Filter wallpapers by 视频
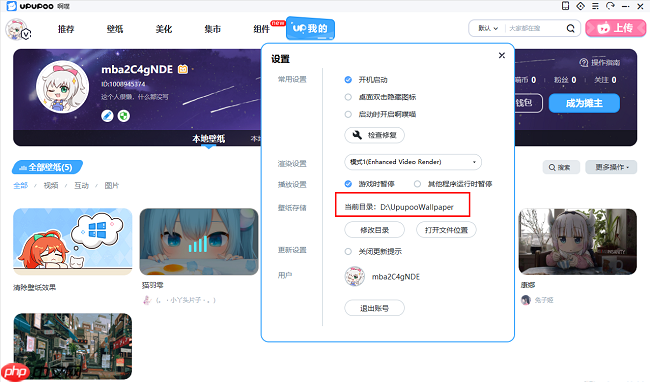 (51, 186)
